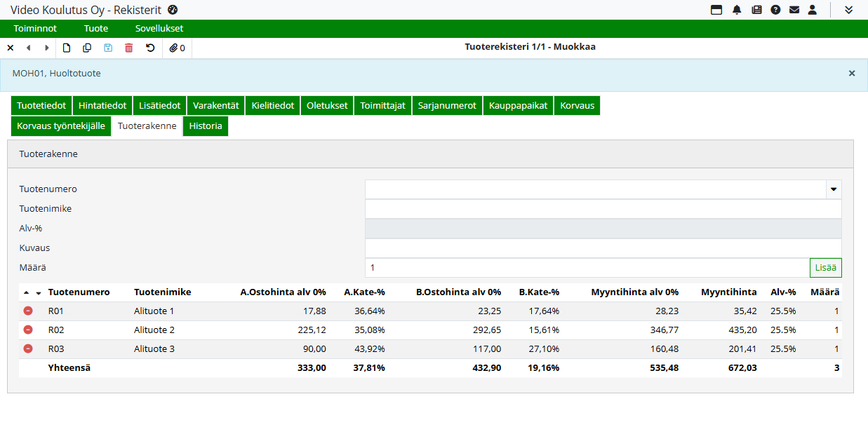Click the undo arrow toolbar icon

click(x=150, y=48)
